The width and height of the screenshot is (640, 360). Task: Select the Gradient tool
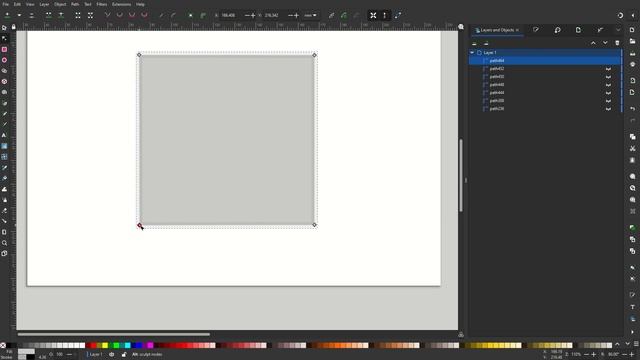[x=4, y=146]
